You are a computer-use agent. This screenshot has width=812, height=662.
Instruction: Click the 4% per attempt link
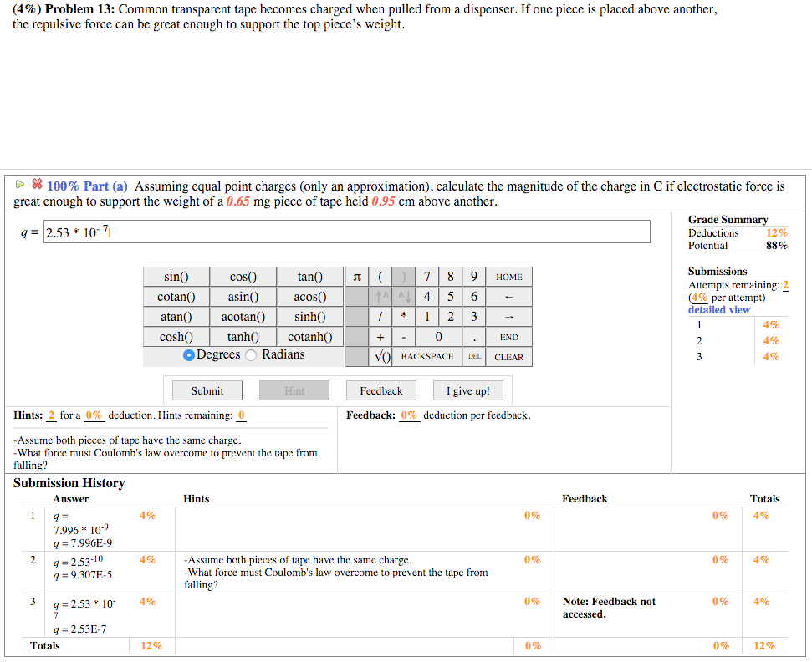click(701, 297)
